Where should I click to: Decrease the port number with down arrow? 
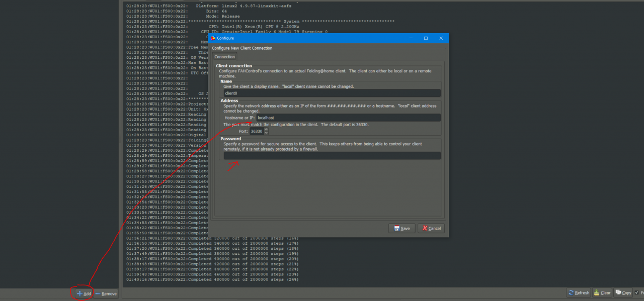tap(266, 133)
